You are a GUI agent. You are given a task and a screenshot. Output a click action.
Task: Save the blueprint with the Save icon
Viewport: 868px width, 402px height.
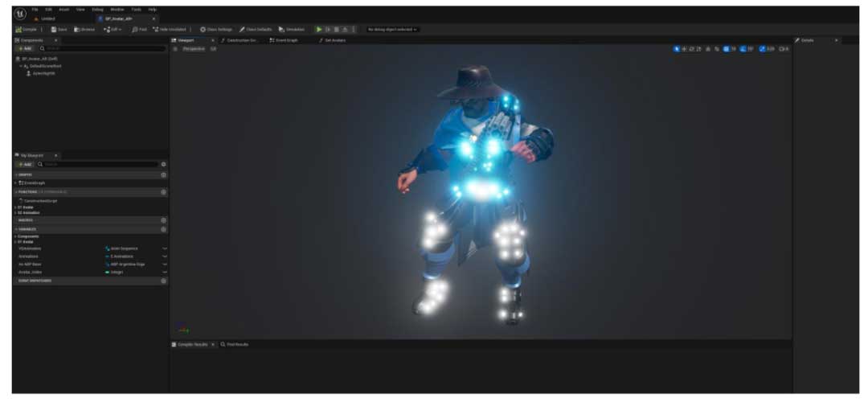click(x=59, y=29)
